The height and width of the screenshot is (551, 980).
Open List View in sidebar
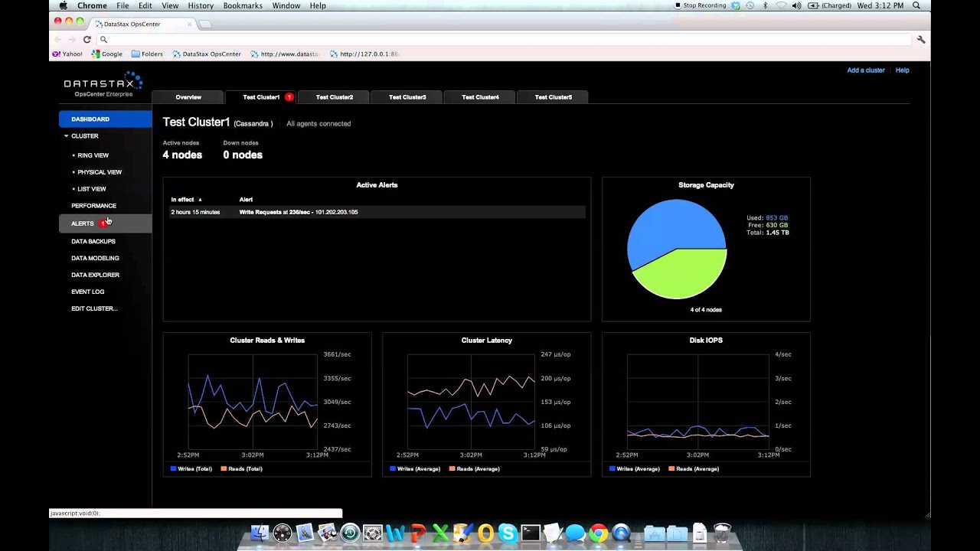(91, 189)
